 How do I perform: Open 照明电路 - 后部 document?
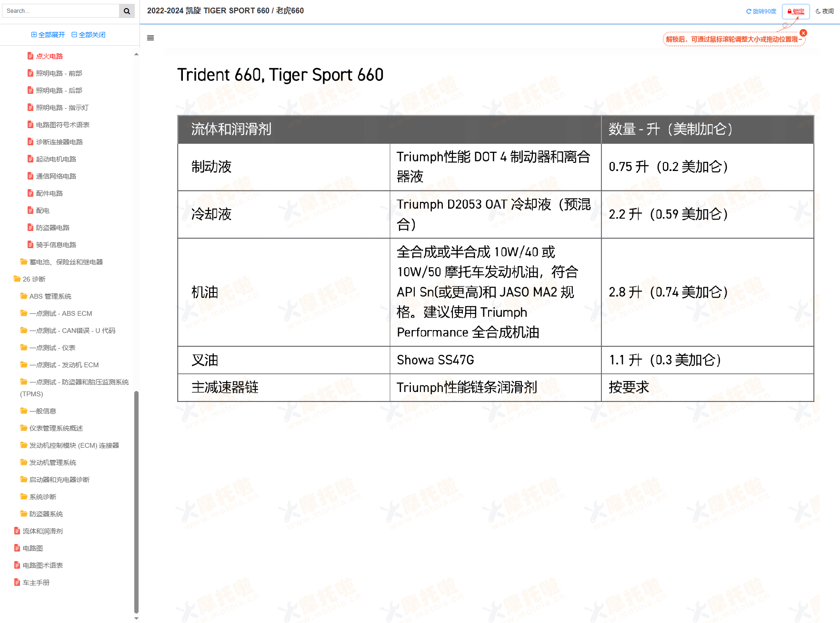pyautogui.click(x=55, y=90)
